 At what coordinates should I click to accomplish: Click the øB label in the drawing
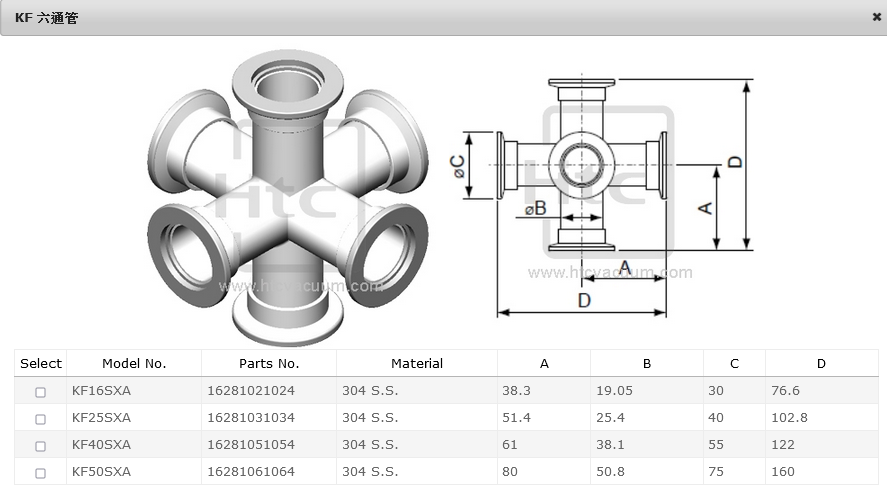click(x=536, y=209)
